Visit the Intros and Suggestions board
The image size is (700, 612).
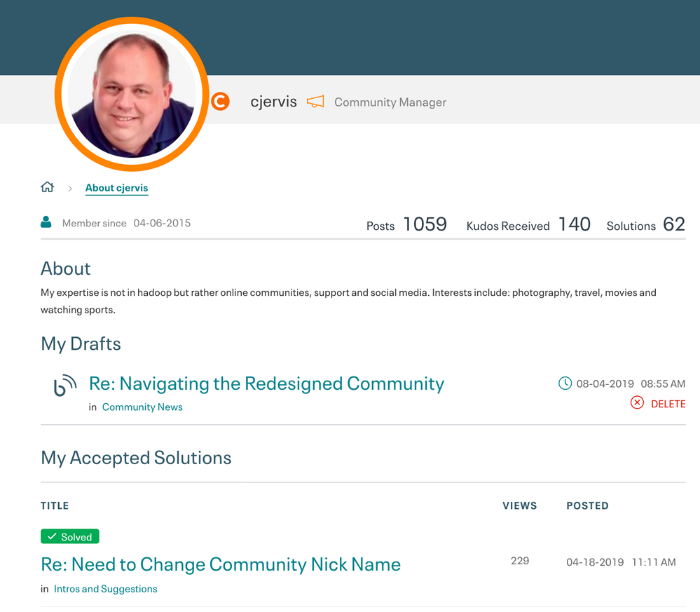(105, 589)
